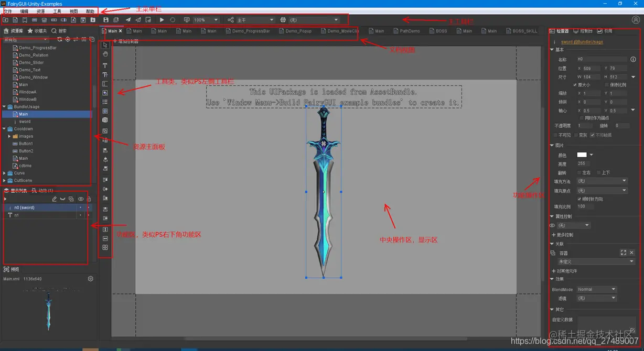Open the 编辑 Edit menu
644x351 pixels.
click(24, 12)
